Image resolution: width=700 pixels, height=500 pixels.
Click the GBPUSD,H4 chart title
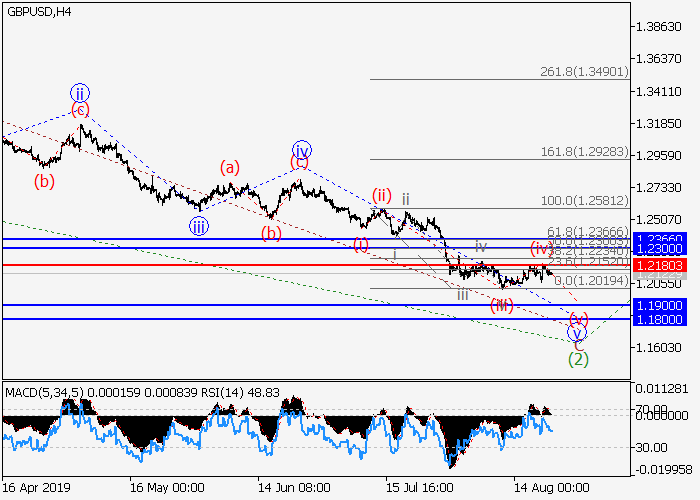38,10
